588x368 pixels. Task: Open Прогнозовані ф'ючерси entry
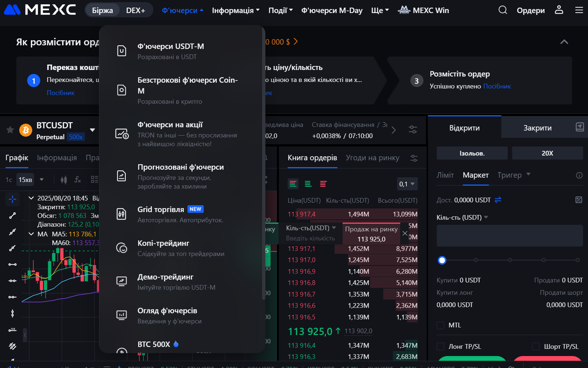(x=182, y=176)
